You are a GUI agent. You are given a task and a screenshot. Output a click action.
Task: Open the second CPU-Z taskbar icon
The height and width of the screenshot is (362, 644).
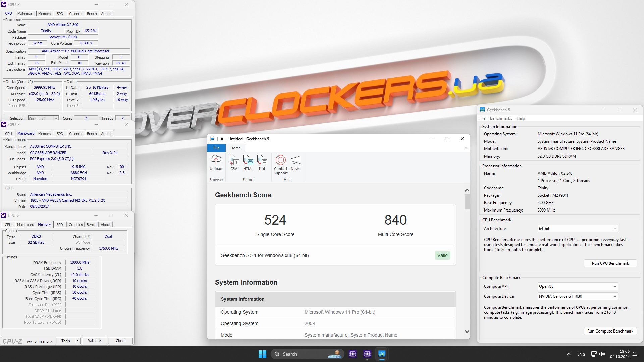coord(367,354)
